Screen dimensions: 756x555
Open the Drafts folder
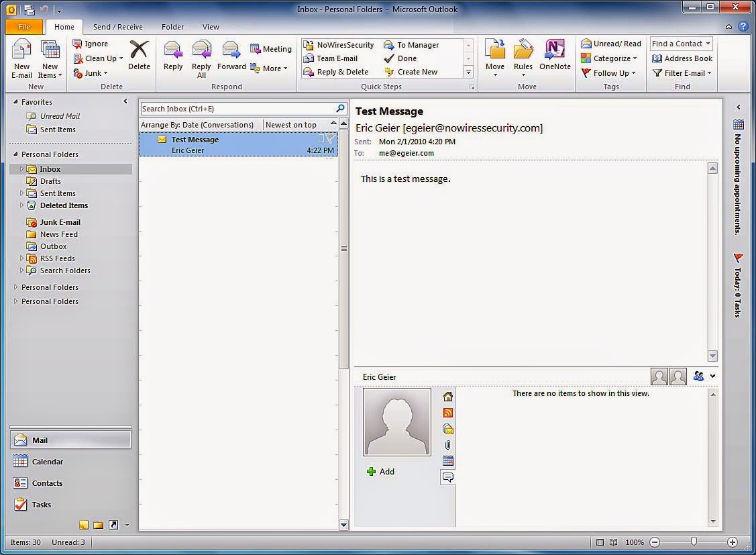pyautogui.click(x=44, y=181)
